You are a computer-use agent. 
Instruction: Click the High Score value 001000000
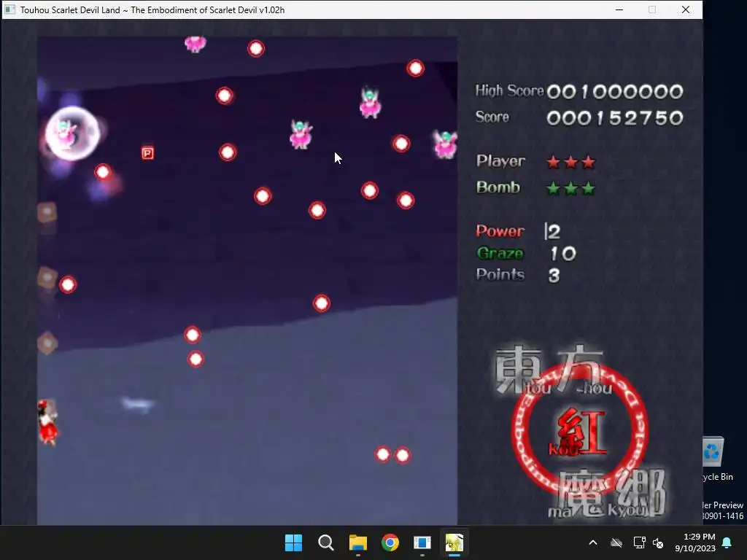(615, 91)
